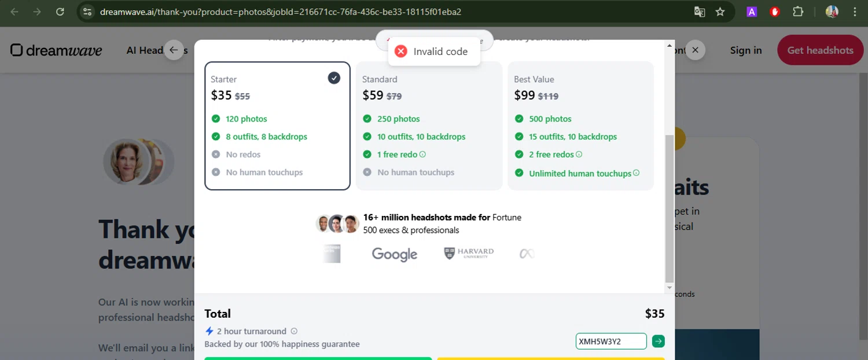Close the pricing modal with X
The height and width of the screenshot is (360, 868).
pyautogui.click(x=695, y=50)
